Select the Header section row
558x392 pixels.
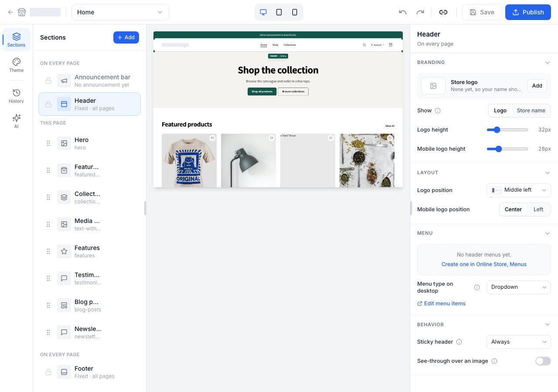[90, 104]
